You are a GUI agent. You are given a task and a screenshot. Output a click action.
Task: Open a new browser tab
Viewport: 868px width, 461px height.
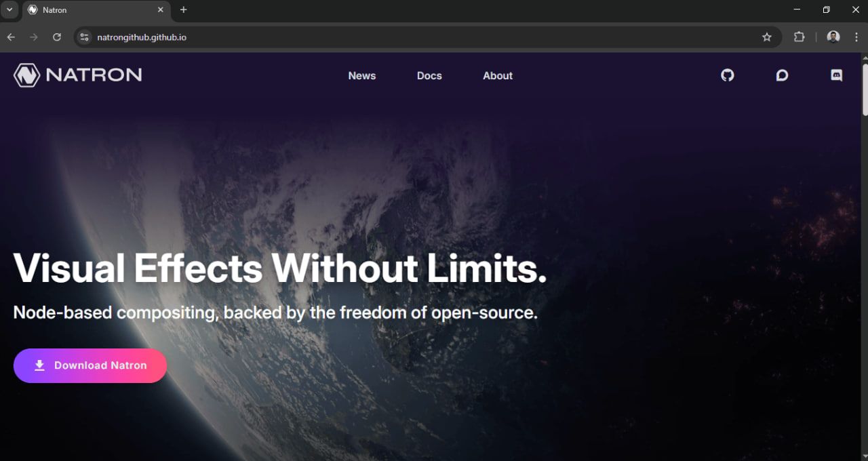[183, 9]
